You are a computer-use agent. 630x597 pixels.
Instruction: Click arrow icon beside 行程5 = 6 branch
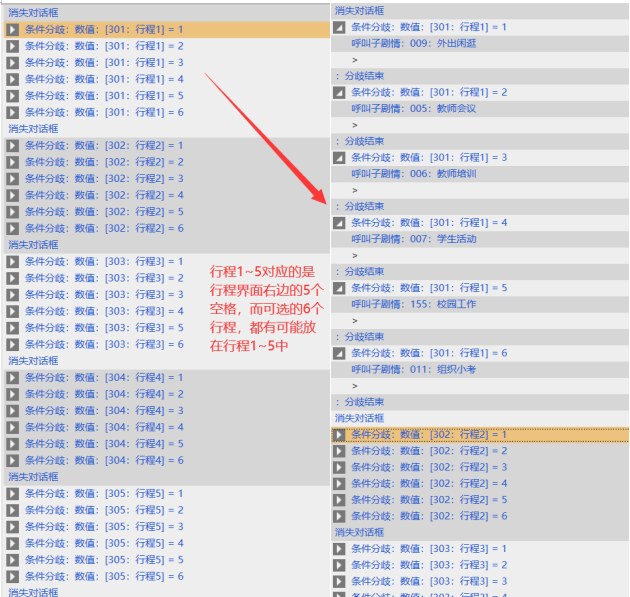coord(12,576)
